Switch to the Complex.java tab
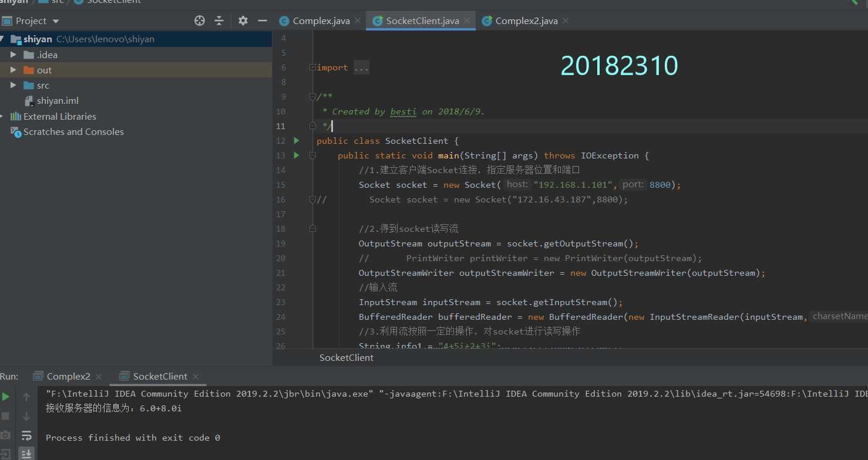This screenshot has height=460, width=868. 321,21
